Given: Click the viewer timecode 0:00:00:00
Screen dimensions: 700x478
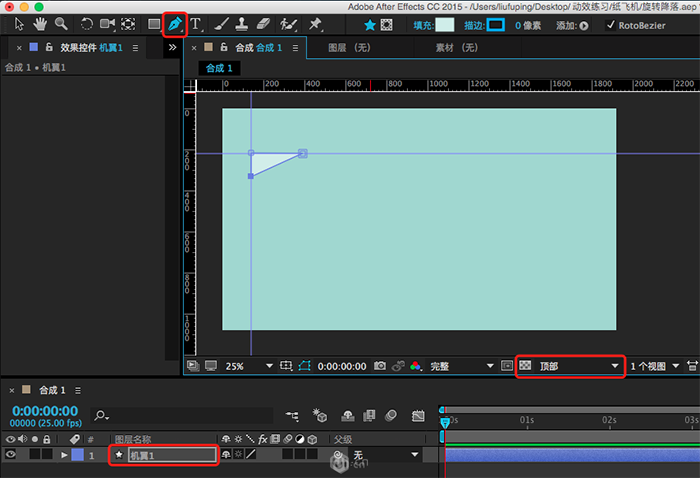Looking at the screenshot, I should [342, 366].
